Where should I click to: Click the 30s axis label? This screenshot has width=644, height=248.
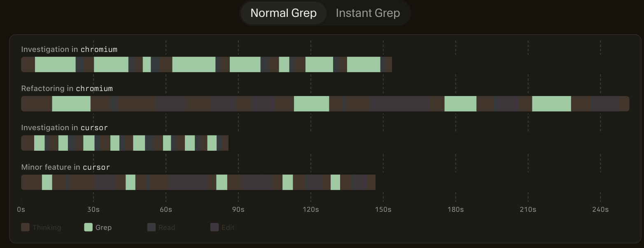pyautogui.click(x=93, y=210)
